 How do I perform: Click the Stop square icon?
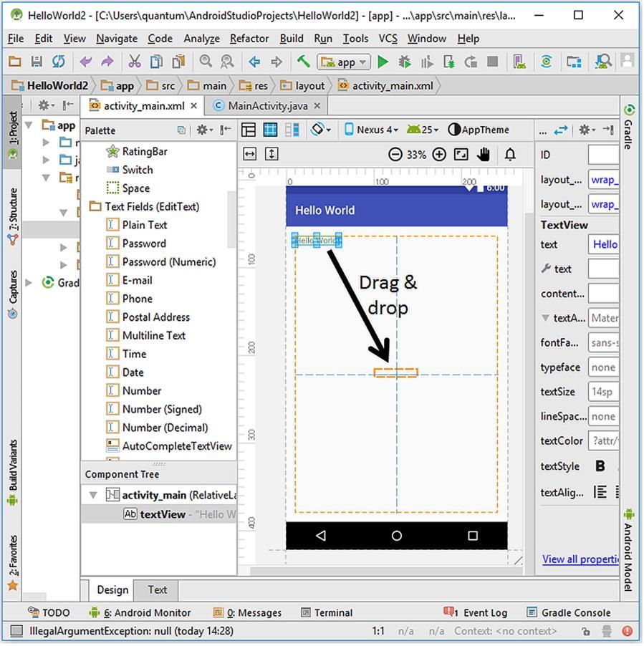pos(494,62)
